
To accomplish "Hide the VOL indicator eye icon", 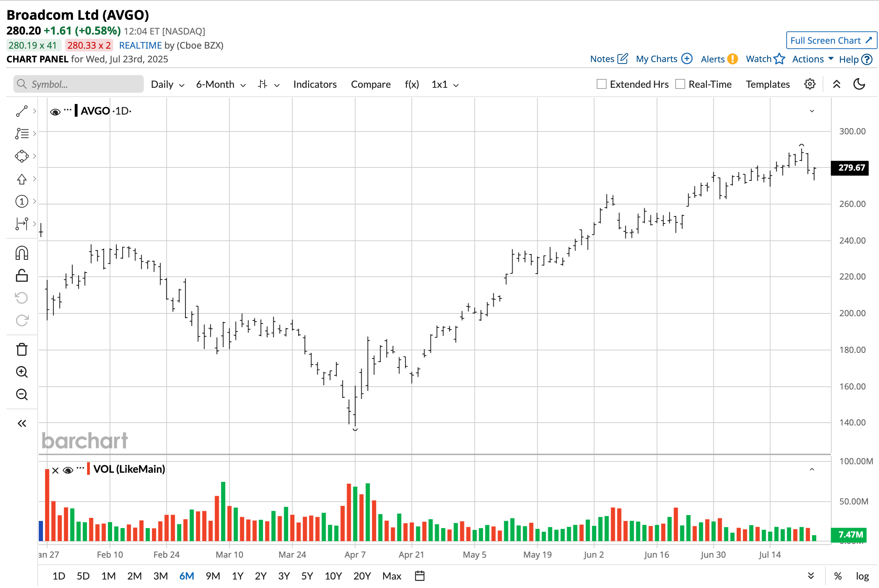I will click(x=68, y=470).
